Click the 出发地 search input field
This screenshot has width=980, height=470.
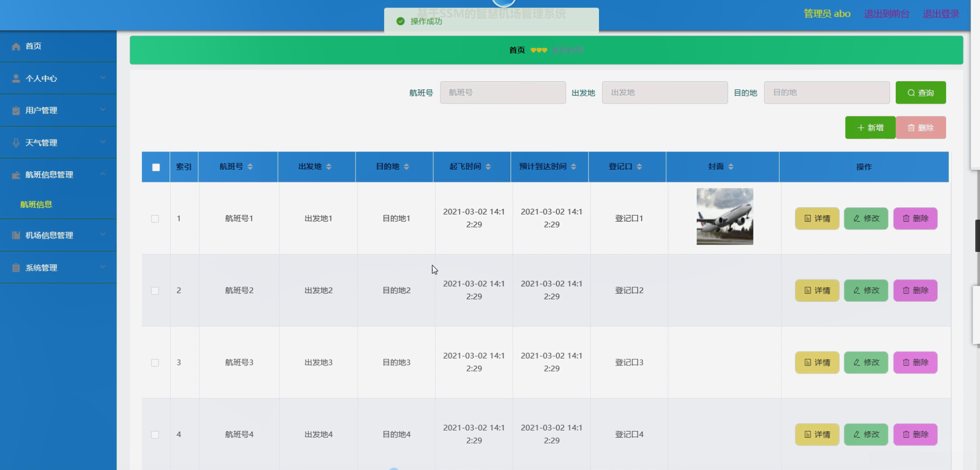665,93
